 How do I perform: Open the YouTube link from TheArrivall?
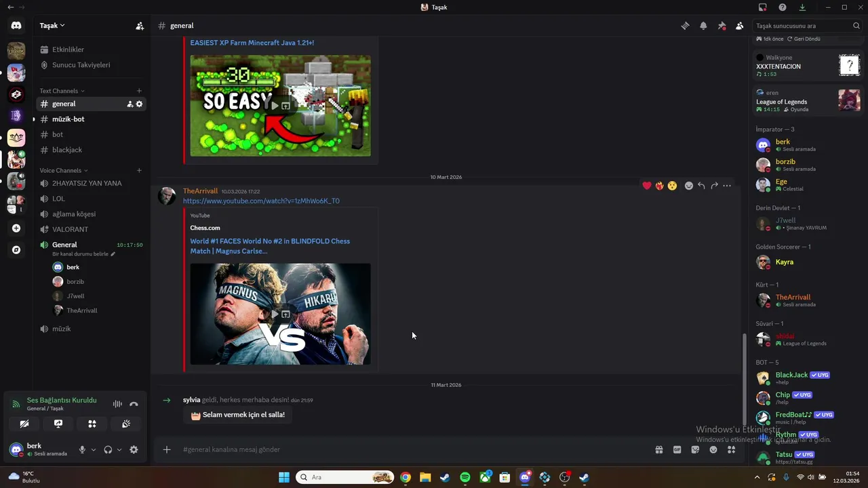click(261, 201)
